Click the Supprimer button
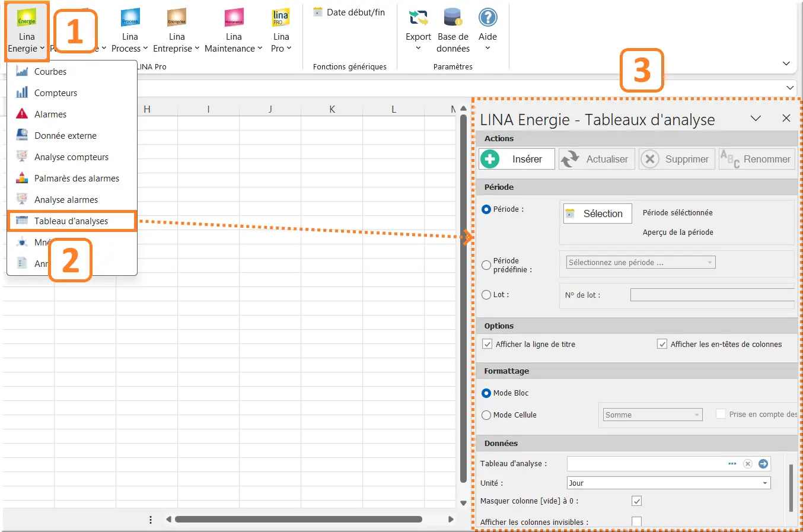 (x=677, y=159)
